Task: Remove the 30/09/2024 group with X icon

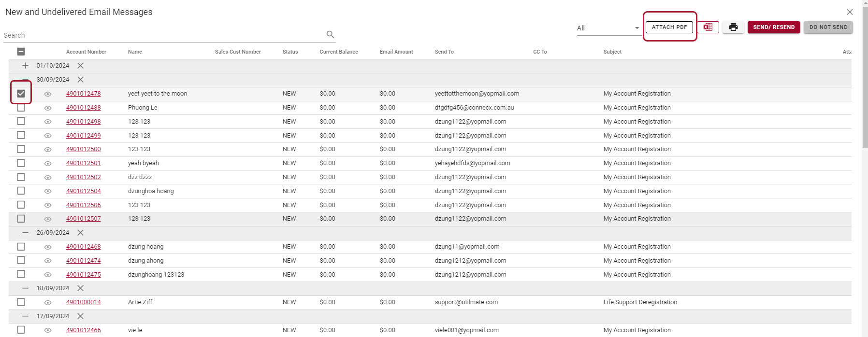Action: point(81,80)
